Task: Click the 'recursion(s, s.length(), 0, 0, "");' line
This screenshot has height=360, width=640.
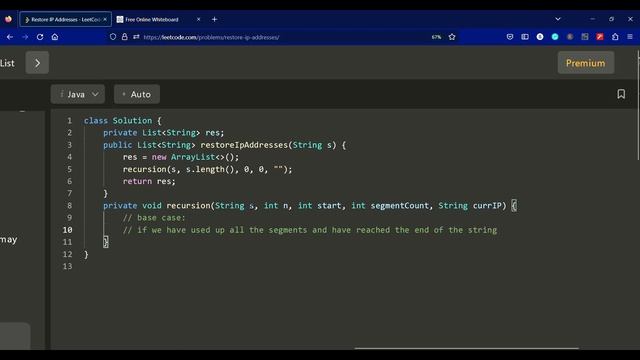Action: tap(207, 169)
